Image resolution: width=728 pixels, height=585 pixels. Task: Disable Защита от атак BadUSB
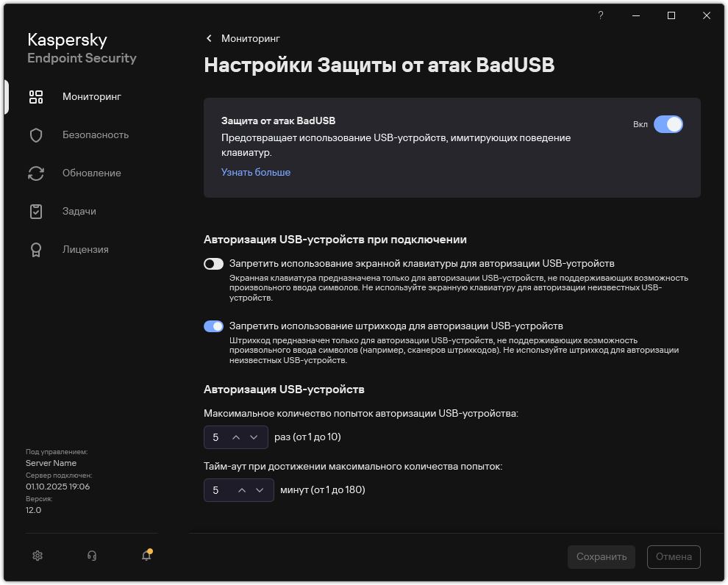click(x=669, y=124)
